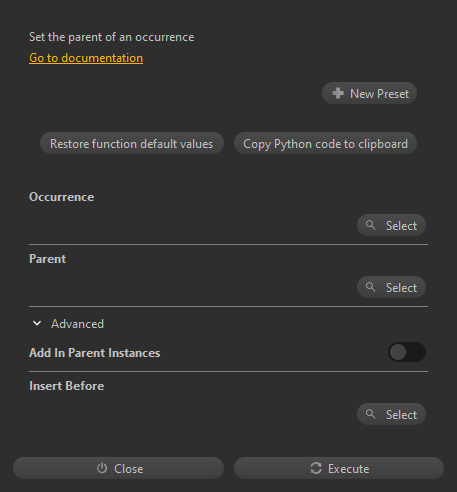Click the plus icon on New Preset
The height and width of the screenshot is (492, 457).
pos(338,93)
